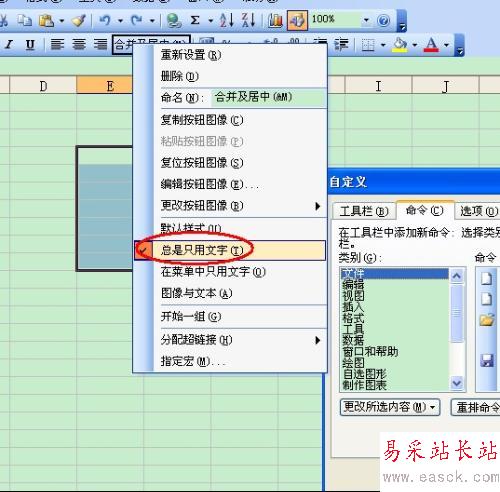500x492 pixels.
Task: Click the Help question mark icon
Action: click(384, 21)
